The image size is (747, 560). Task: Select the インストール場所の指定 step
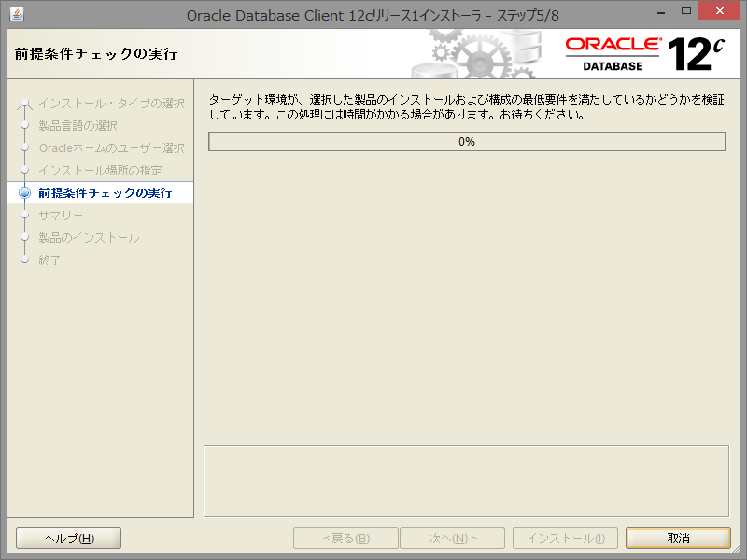pos(100,171)
